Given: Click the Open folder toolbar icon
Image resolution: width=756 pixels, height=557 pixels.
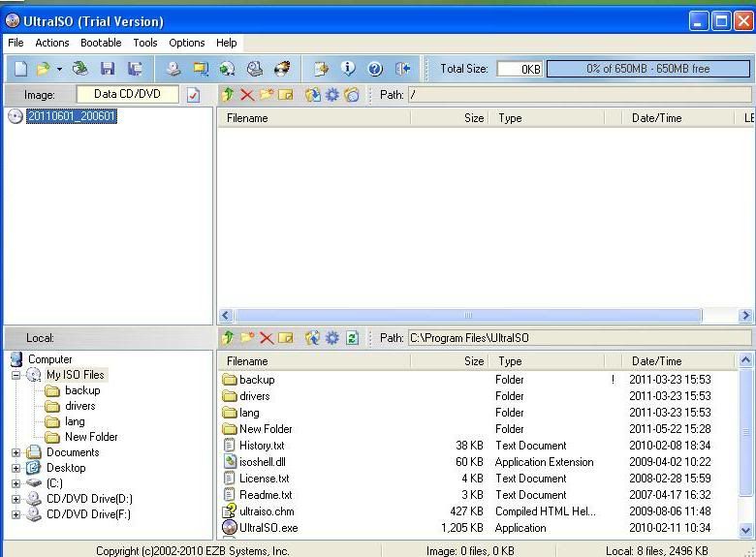Looking at the screenshot, I should coord(43,69).
